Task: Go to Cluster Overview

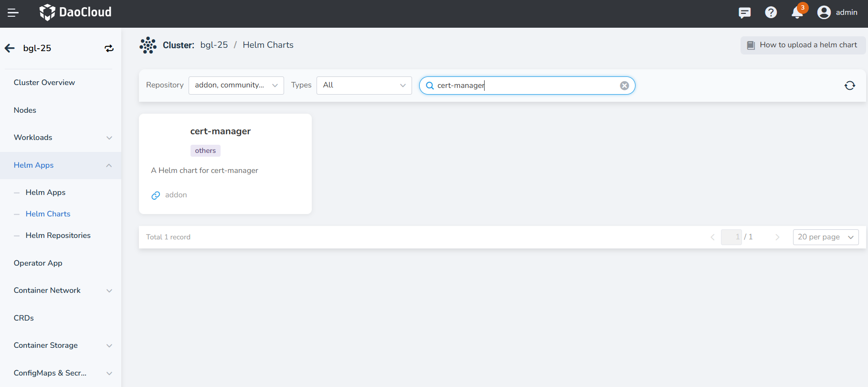Action: pos(44,83)
